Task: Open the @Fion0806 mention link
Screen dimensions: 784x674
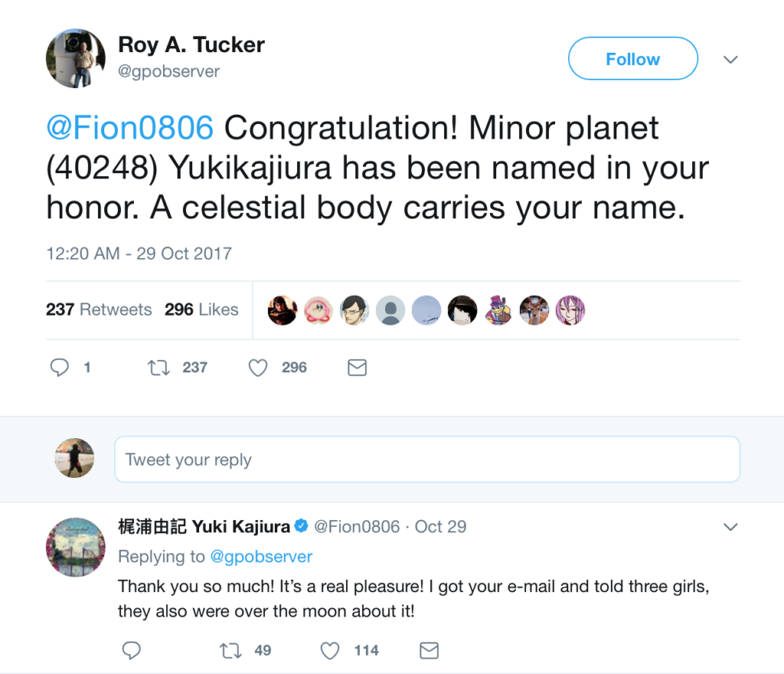Action: pos(129,128)
